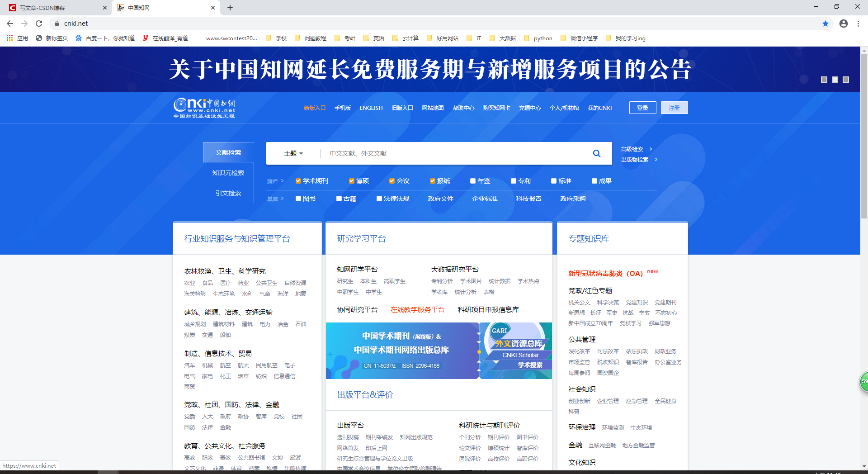Uncheck the 学术期刊 checkbox

(x=298, y=181)
